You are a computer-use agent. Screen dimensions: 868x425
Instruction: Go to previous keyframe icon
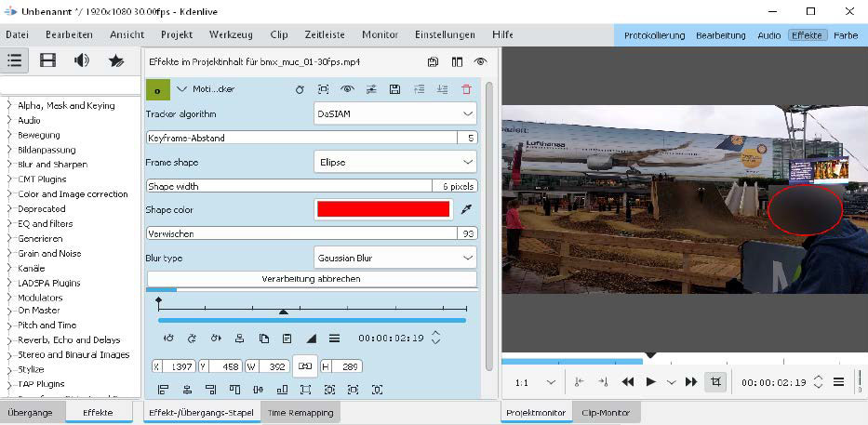[168, 339]
